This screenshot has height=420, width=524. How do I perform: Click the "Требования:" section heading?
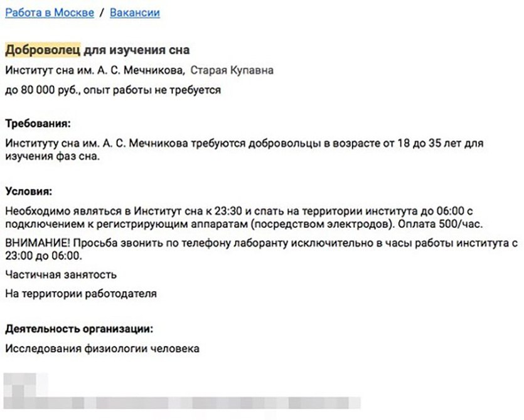tap(38, 124)
